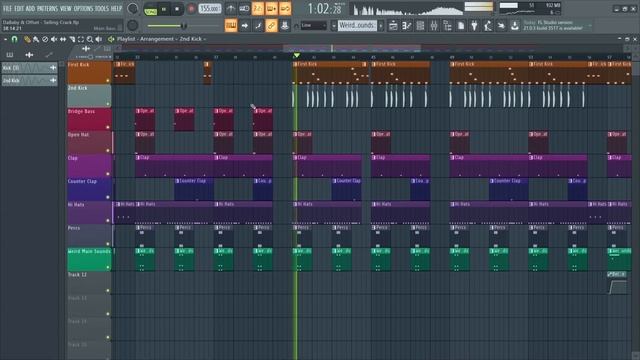Select the Playlist Draw pencil tool
Image resolution: width=640 pixels, height=360 pixels.
click(x=27, y=39)
